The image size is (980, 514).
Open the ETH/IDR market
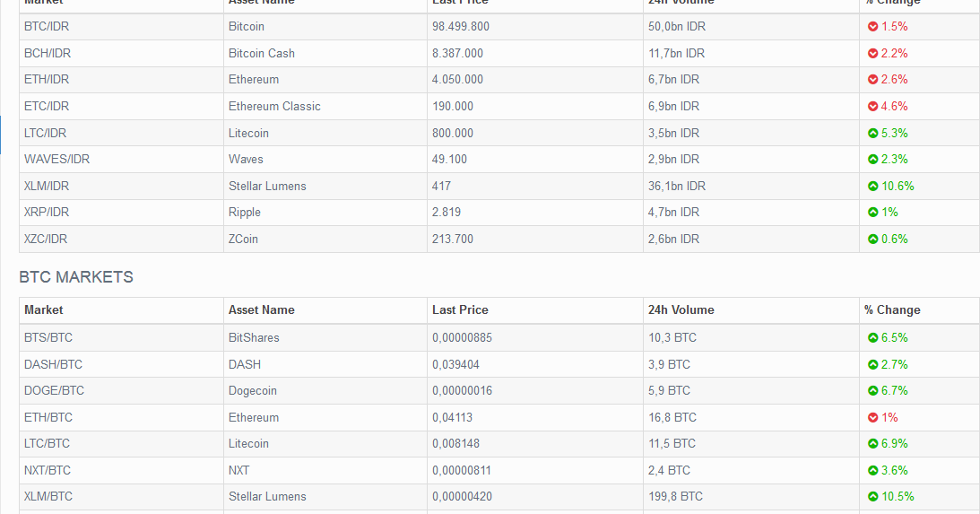[x=47, y=80]
